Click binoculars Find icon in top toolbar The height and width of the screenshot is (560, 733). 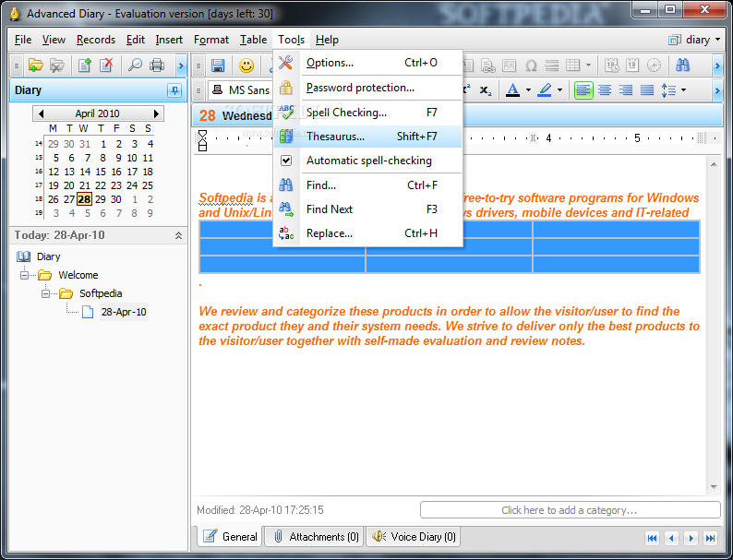(682, 66)
